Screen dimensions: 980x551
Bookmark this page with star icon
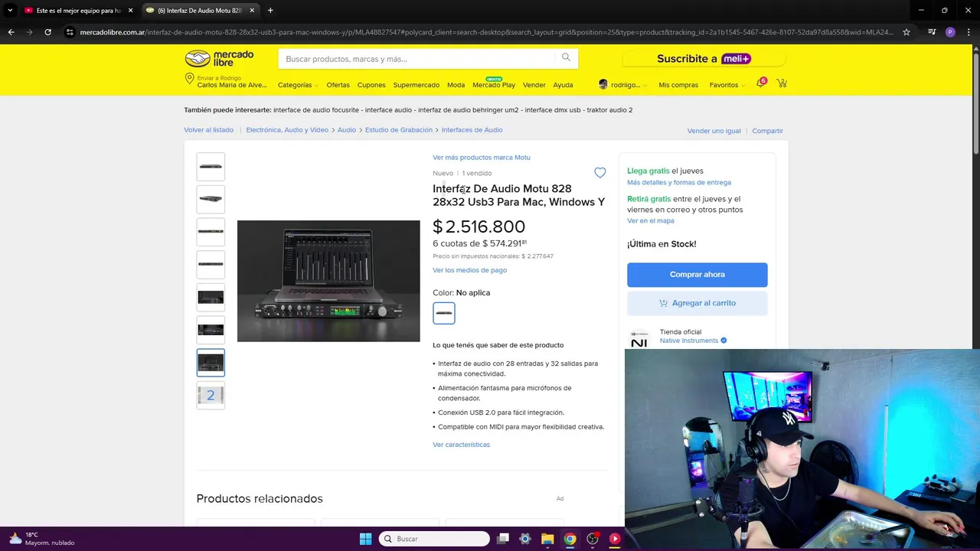click(906, 32)
